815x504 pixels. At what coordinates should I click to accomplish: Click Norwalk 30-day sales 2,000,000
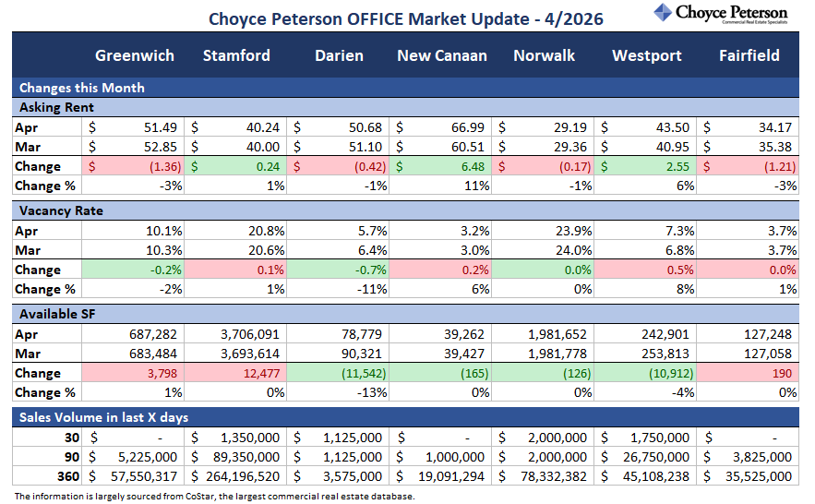pyautogui.click(x=557, y=438)
